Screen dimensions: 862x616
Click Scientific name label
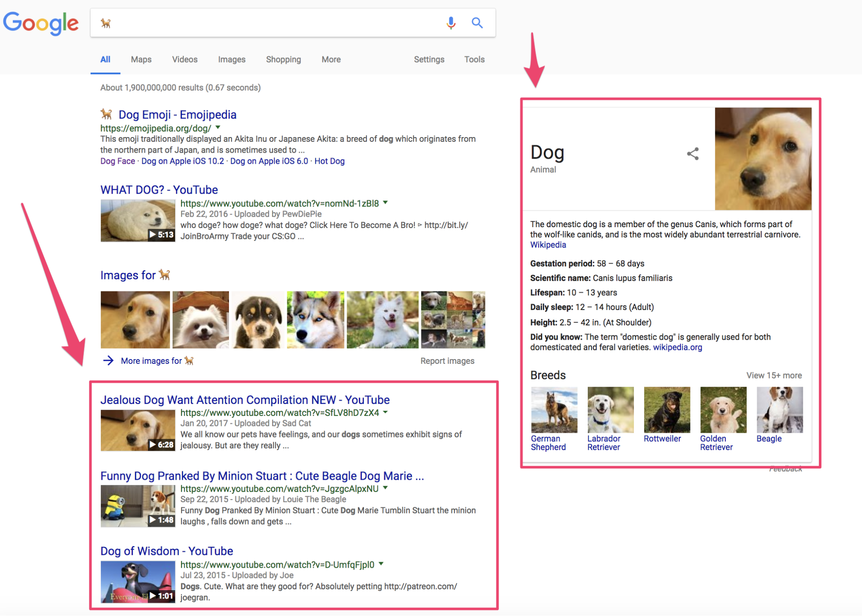pos(560,278)
